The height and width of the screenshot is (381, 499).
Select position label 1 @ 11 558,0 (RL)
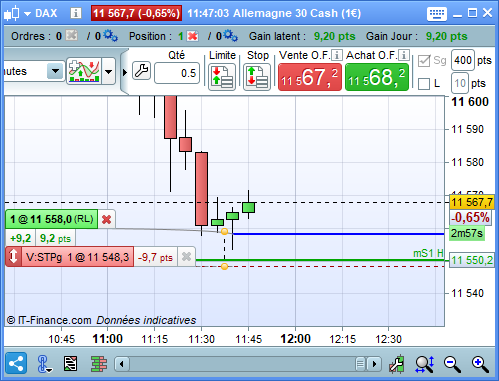pos(52,219)
